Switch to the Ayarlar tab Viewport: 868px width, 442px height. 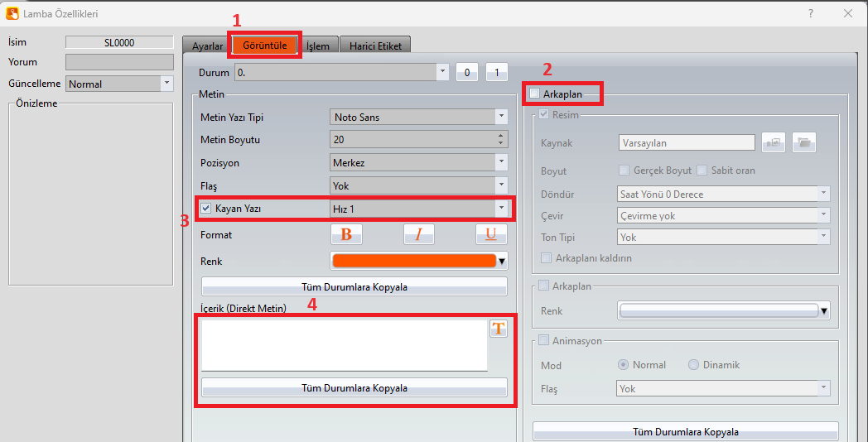pyautogui.click(x=207, y=46)
